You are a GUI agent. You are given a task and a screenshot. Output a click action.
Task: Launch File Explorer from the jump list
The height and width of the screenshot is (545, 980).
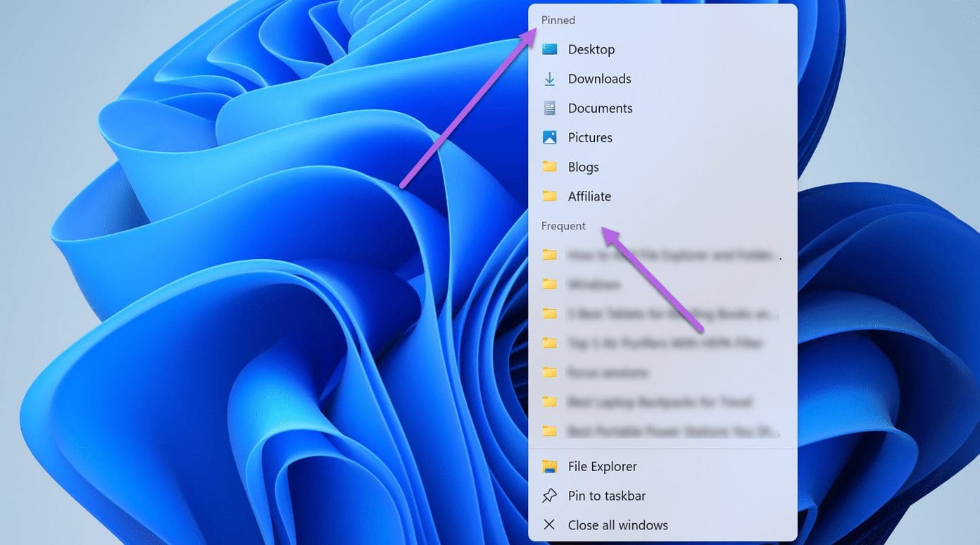602,466
